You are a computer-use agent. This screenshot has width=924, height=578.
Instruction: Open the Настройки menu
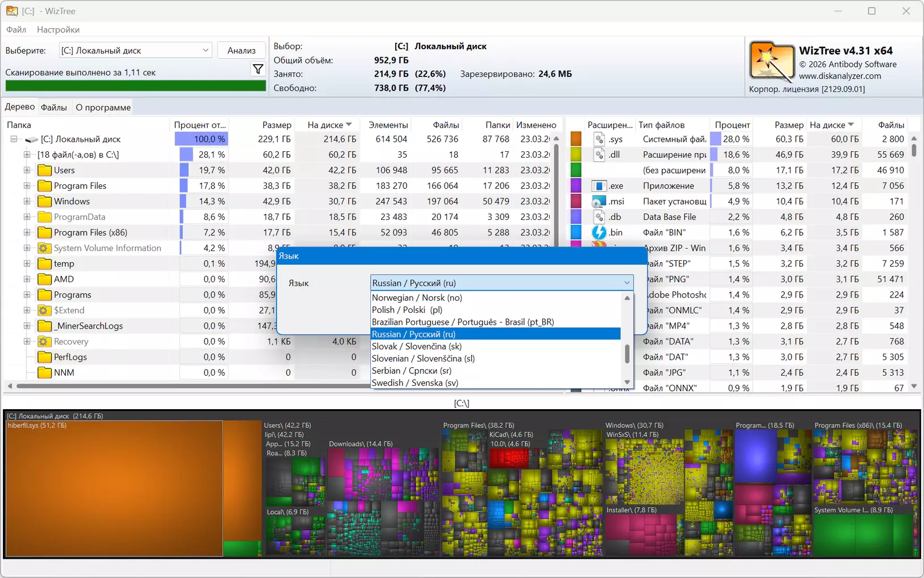[58, 29]
